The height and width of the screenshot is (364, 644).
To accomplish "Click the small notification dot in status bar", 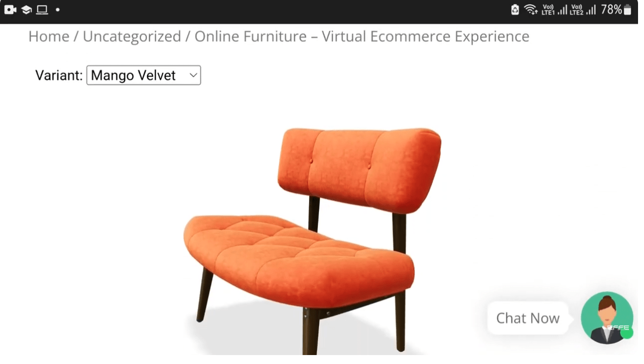I will click(58, 9).
